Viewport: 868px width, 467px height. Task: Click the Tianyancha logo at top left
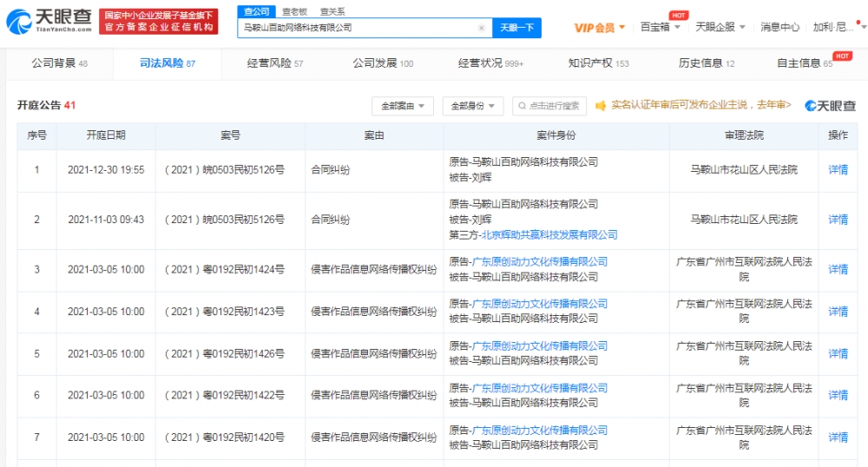(x=49, y=21)
